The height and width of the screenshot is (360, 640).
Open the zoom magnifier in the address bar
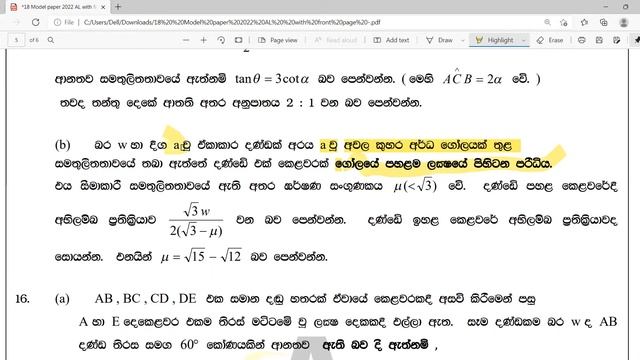pyautogui.click(x=547, y=22)
